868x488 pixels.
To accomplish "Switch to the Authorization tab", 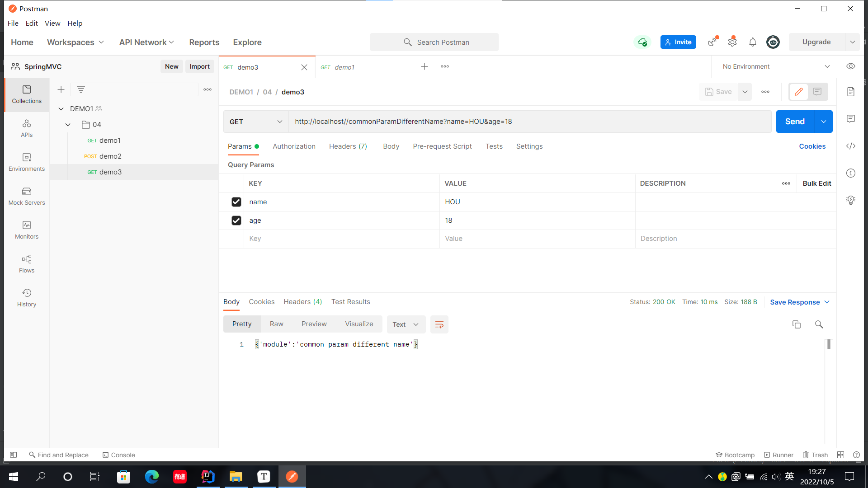I will coord(294,146).
